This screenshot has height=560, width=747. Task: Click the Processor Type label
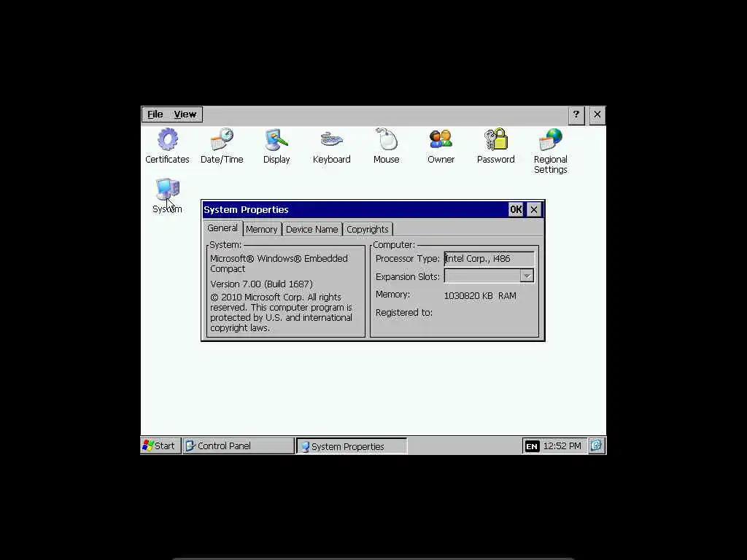[x=408, y=259]
